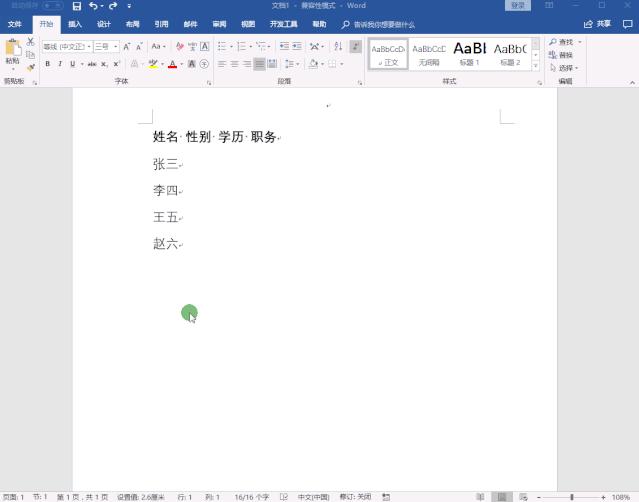Switch to the 引用 tab
This screenshot has height=502, width=639.
pos(161,24)
